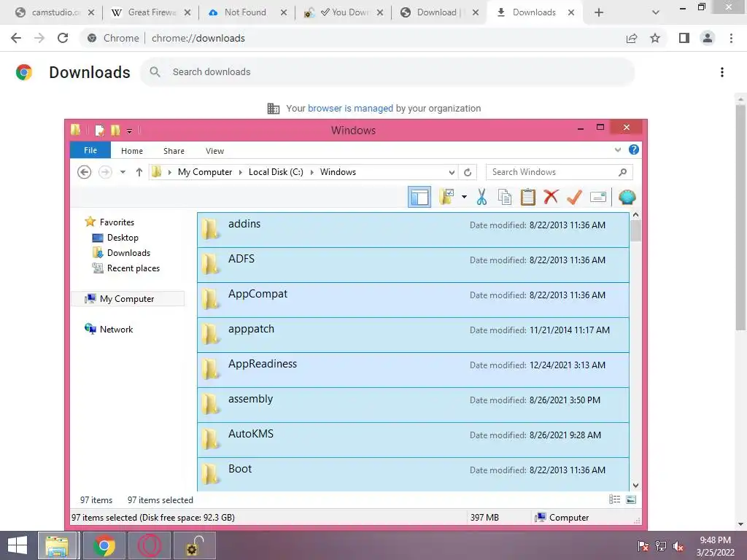Image resolution: width=747 pixels, height=560 pixels.
Task: Click the folder options icon with checkmark
Action: point(447,197)
